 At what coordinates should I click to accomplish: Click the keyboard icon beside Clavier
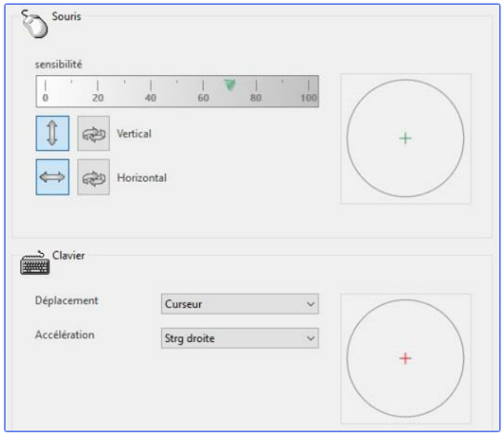(x=34, y=264)
